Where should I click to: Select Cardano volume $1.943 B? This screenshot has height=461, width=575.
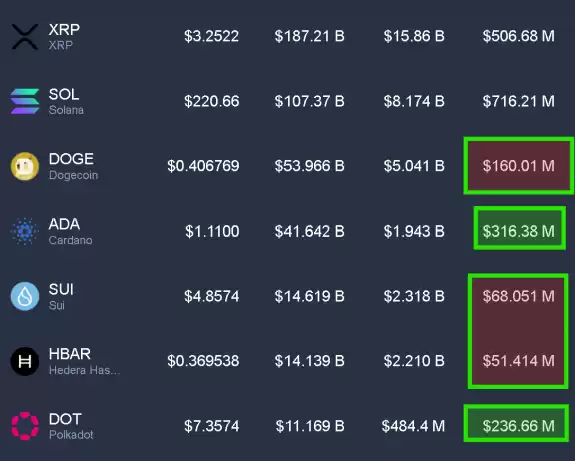[x=414, y=231]
